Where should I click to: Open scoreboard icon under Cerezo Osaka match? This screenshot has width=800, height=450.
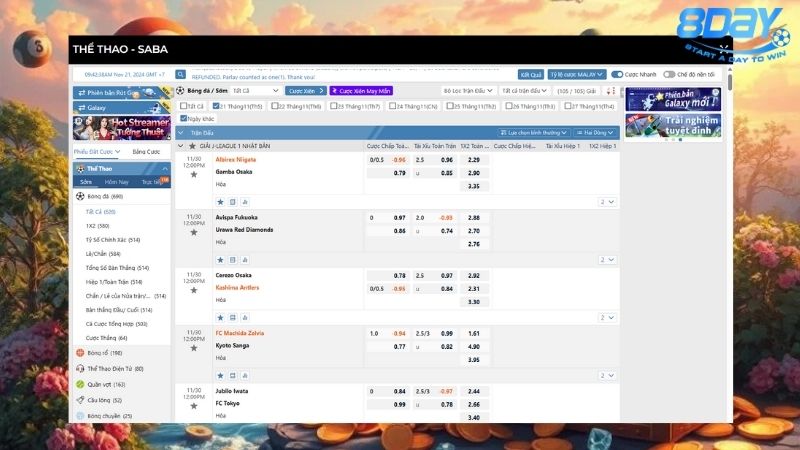(233, 317)
